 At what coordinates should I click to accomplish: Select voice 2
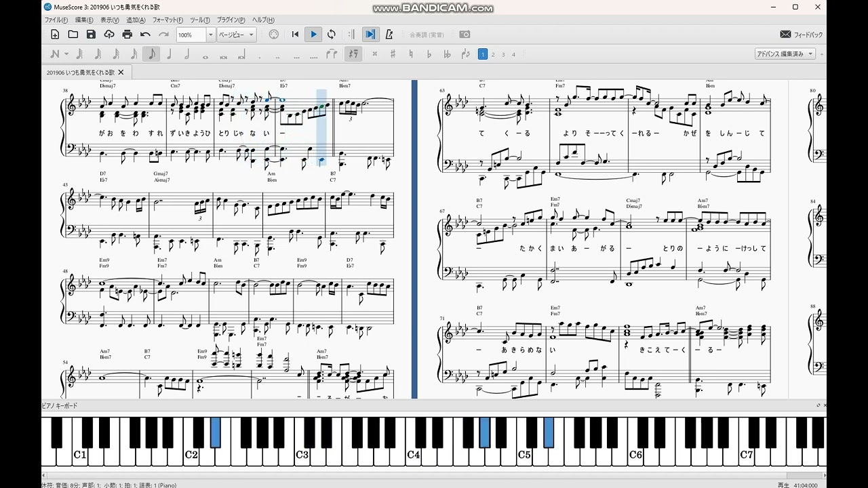tap(493, 54)
